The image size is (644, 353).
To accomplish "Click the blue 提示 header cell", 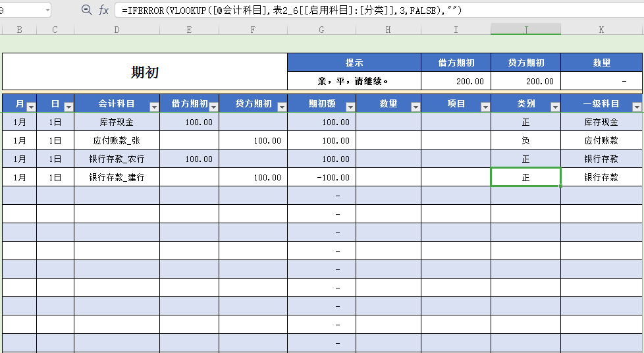I will (354, 63).
